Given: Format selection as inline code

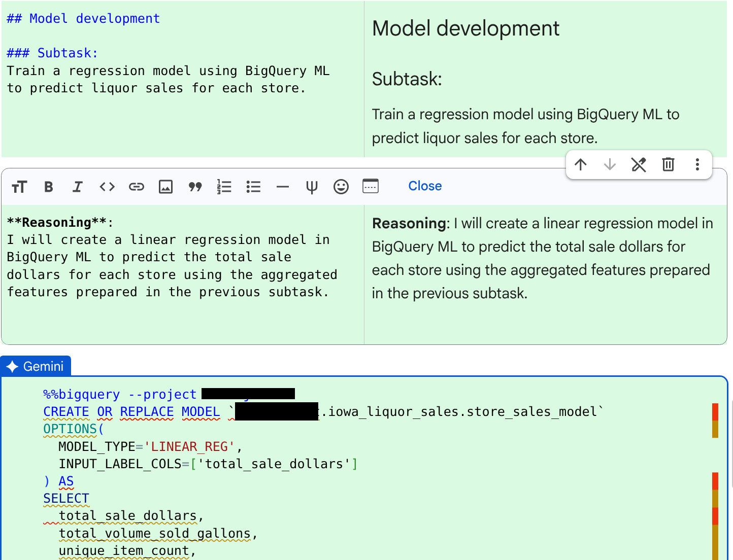Looking at the screenshot, I should pyautogui.click(x=107, y=187).
